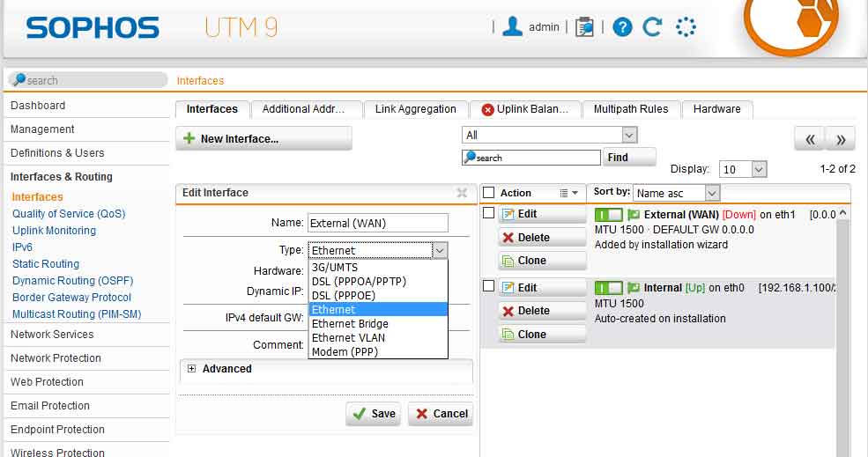Choose Modem (PPP) from Type list
868x457 pixels.
pos(377,352)
